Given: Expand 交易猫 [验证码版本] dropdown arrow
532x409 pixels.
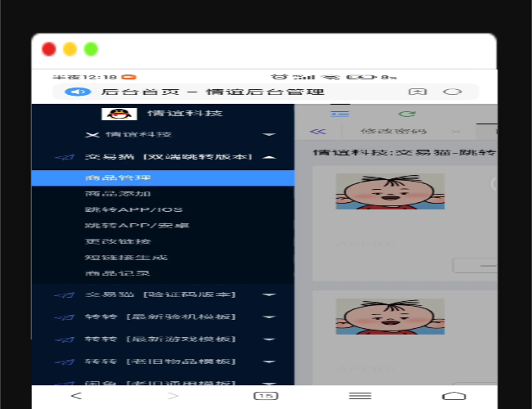Looking at the screenshot, I should [x=269, y=294].
